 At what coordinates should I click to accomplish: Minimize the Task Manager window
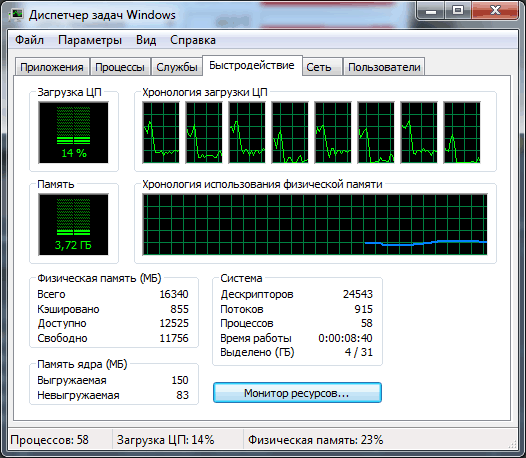[431, 11]
